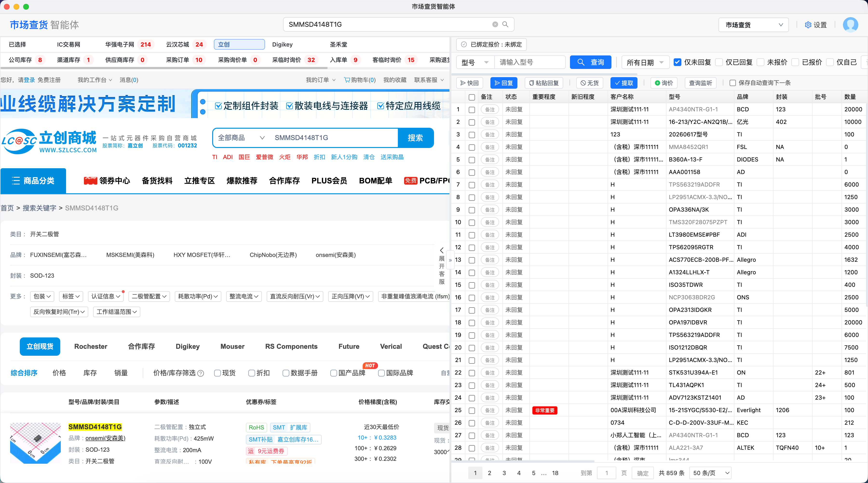Open the 所有日期 date dropdown
The width and height of the screenshot is (868, 483).
(645, 62)
